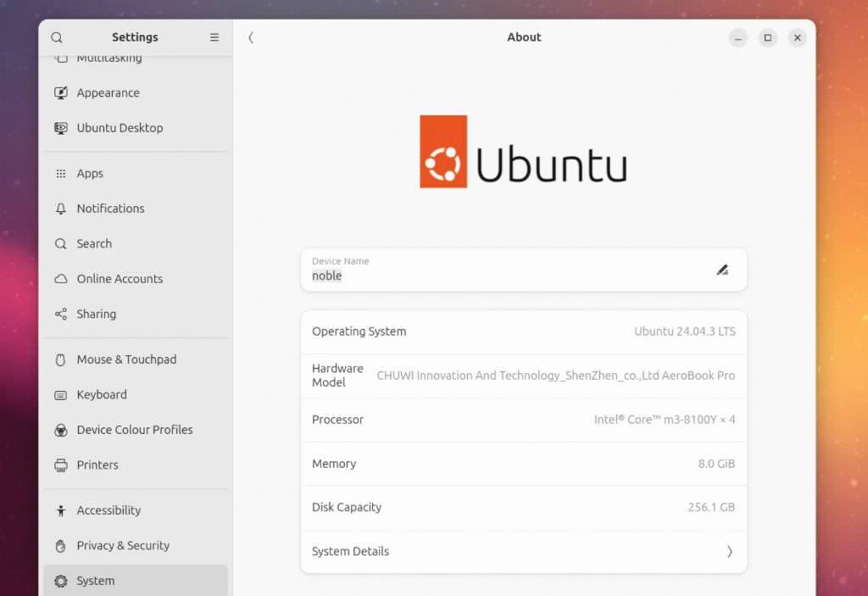
Task: Select Notifications in the sidebar
Action: coord(136,209)
